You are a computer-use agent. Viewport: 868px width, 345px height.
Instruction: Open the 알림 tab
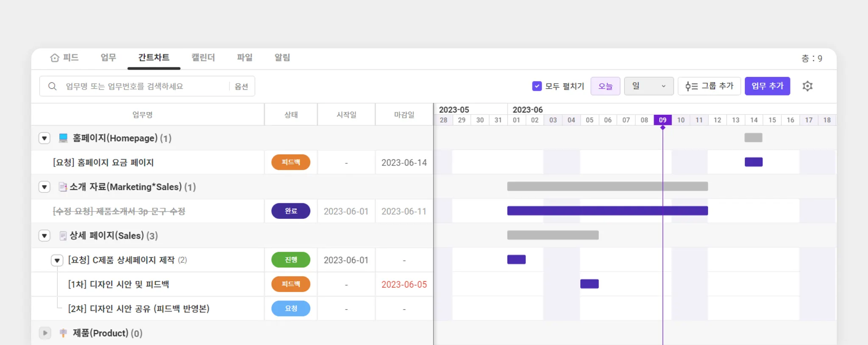282,58
